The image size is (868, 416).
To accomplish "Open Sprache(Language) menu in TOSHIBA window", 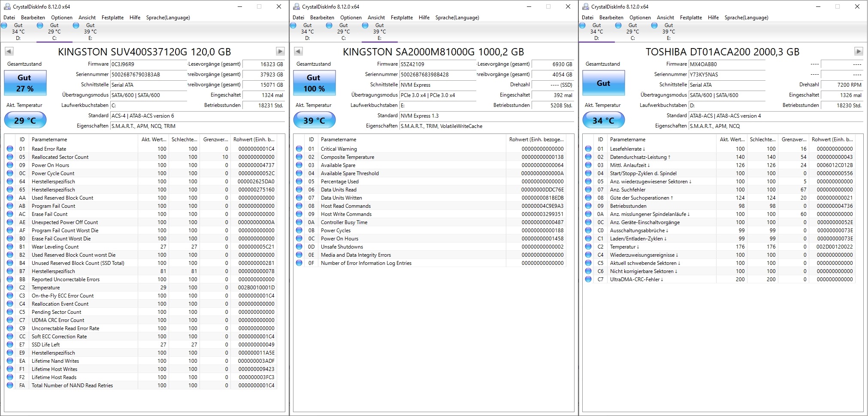I will pos(747,18).
